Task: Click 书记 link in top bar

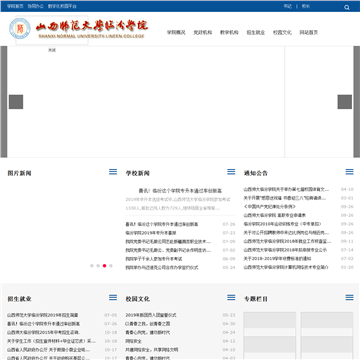Action: click(288, 6)
